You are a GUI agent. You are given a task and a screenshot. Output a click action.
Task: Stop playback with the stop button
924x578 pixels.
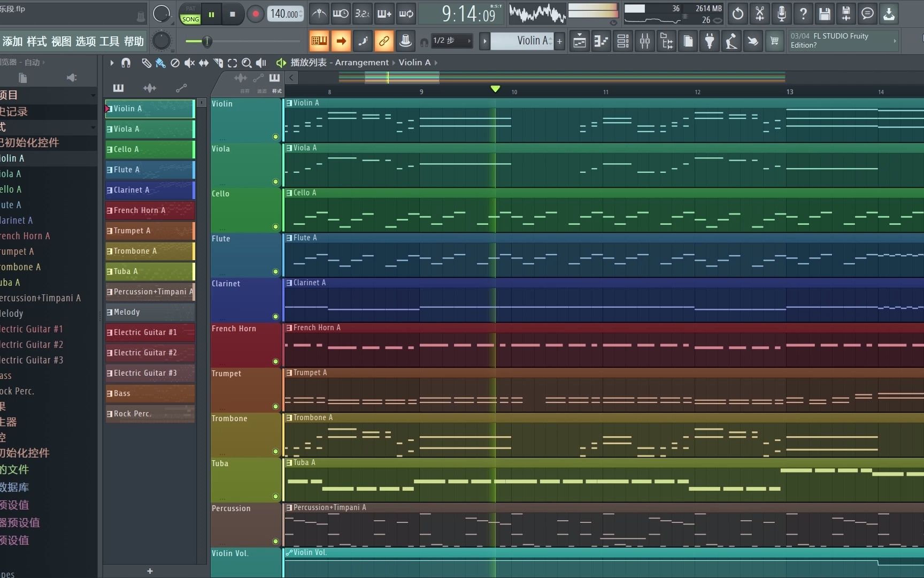coord(233,14)
